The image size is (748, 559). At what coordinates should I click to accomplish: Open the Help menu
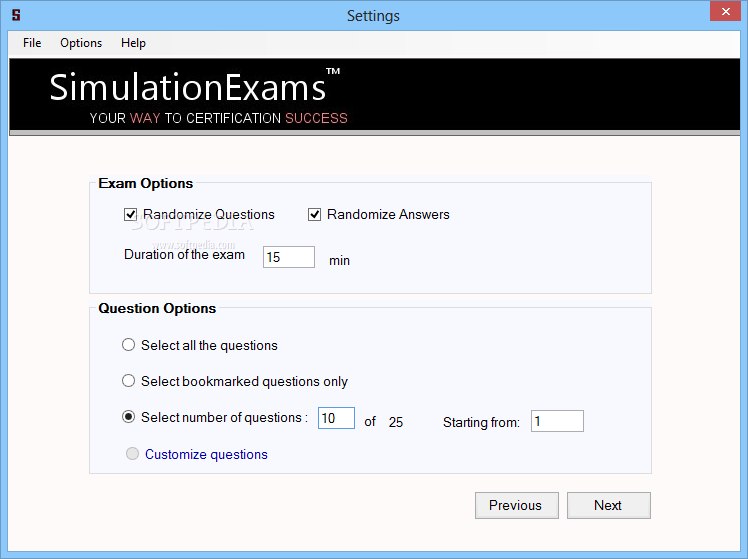click(x=133, y=43)
